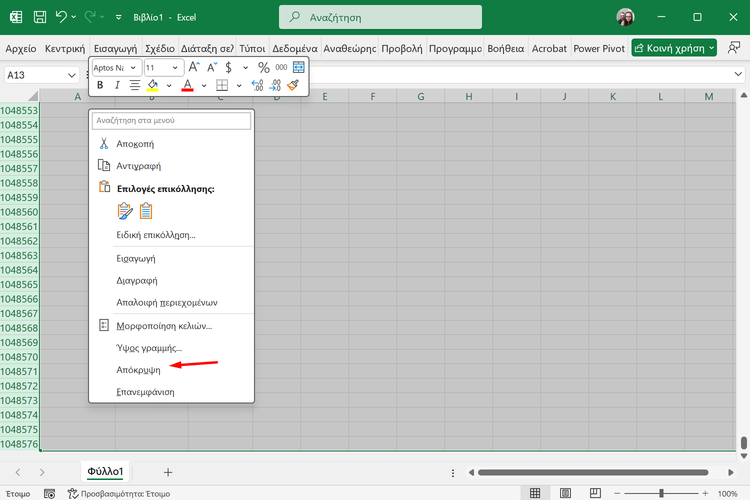
Task: Switch to Page Layout view in status bar
Action: click(564, 493)
